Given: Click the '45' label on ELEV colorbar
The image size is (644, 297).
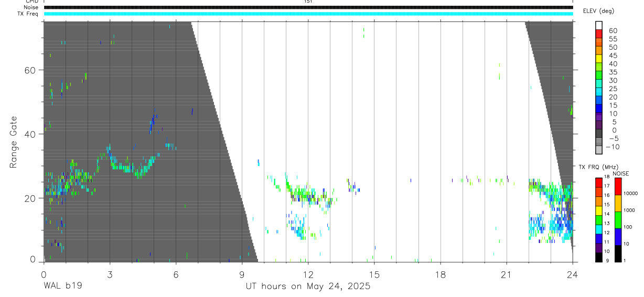Looking at the screenshot, I should click(613, 56).
